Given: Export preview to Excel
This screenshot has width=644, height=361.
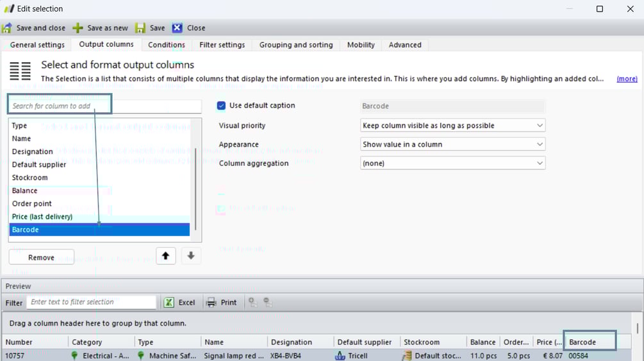Looking at the screenshot, I should (x=179, y=303).
